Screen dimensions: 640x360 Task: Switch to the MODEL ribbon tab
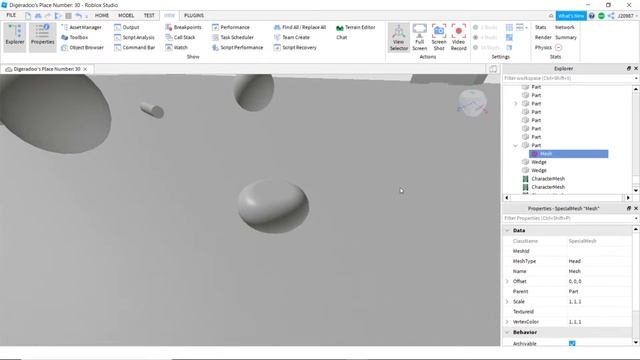pyautogui.click(x=126, y=16)
